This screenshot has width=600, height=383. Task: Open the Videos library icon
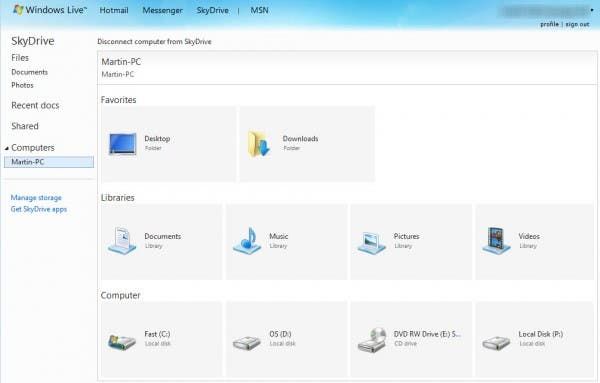pyautogui.click(x=496, y=241)
